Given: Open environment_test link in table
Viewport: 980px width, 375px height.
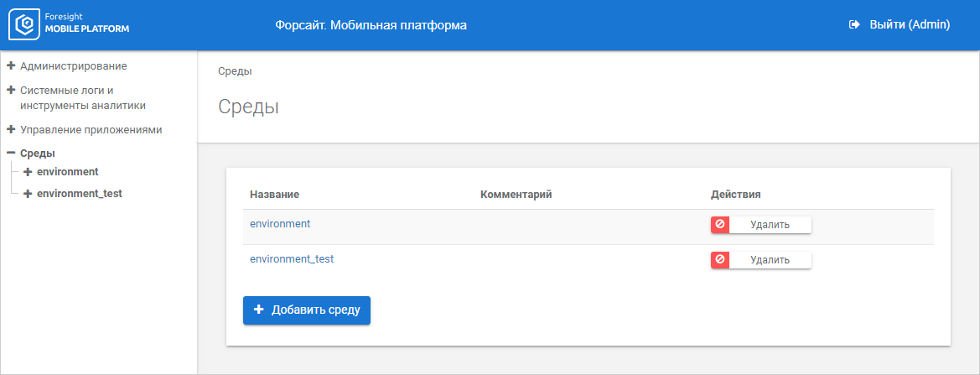Looking at the screenshot, I should coord(292,259).
